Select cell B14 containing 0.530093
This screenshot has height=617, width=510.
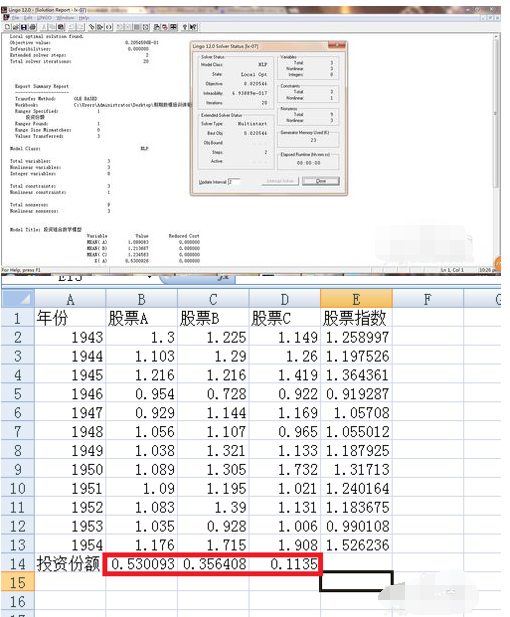click(x=142, y=564)
